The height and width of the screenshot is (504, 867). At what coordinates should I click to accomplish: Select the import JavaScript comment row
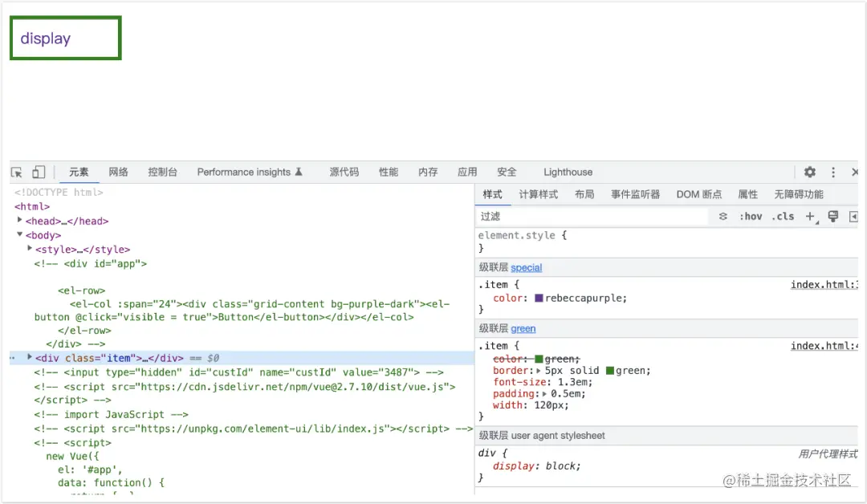click(111, 414)
